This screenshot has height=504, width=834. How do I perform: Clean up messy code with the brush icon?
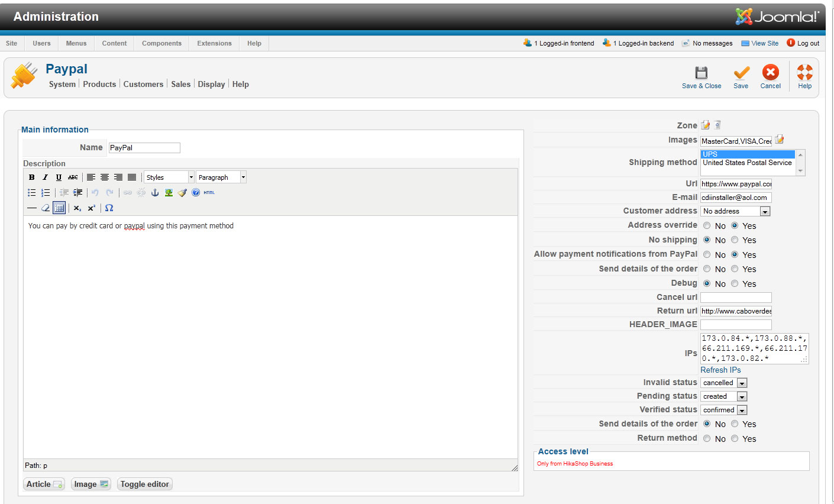click(182, 193)
